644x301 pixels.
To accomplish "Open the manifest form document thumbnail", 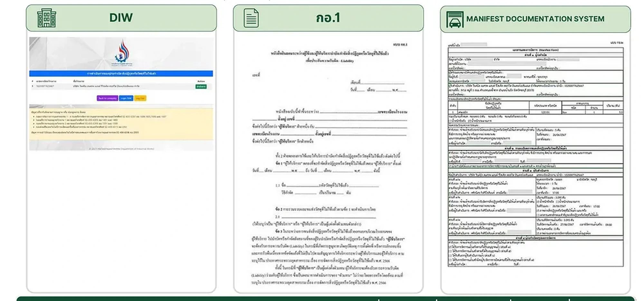I will 535,154.
